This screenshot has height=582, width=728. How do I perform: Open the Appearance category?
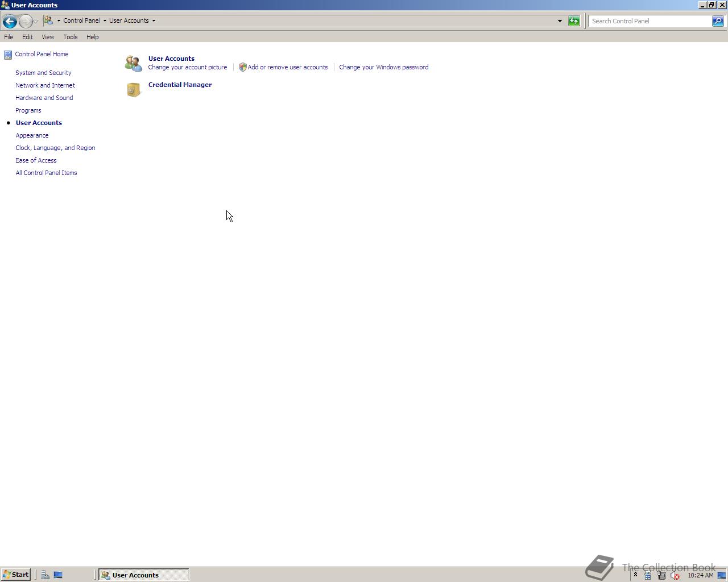click(x=32, y=135)
